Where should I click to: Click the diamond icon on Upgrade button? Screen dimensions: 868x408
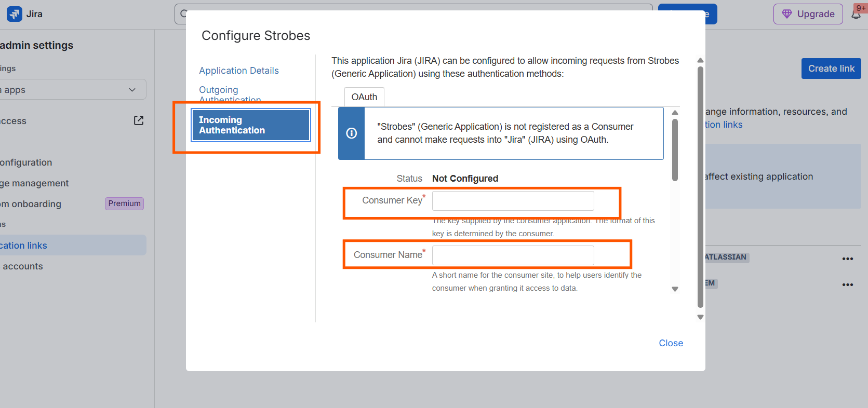787,14
